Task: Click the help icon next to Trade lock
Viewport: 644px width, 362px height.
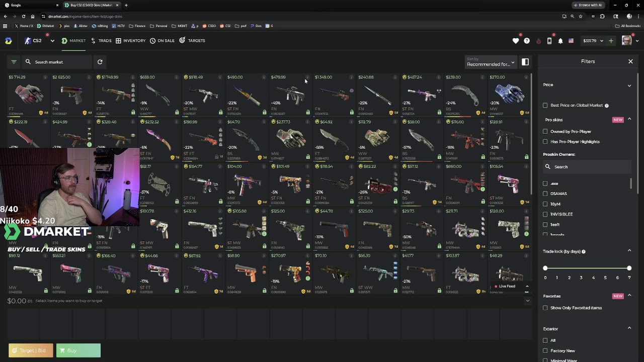Action: 584,251
